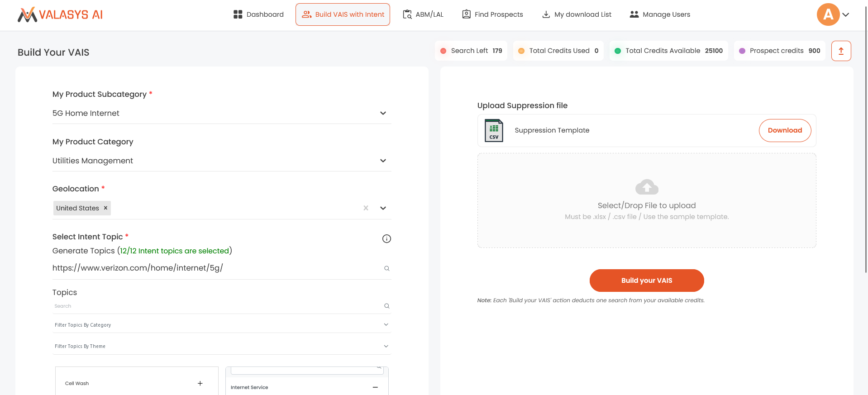Click the Select Intent Topic info icon
Screen dimensions: 868x395
tap(386, 239)
